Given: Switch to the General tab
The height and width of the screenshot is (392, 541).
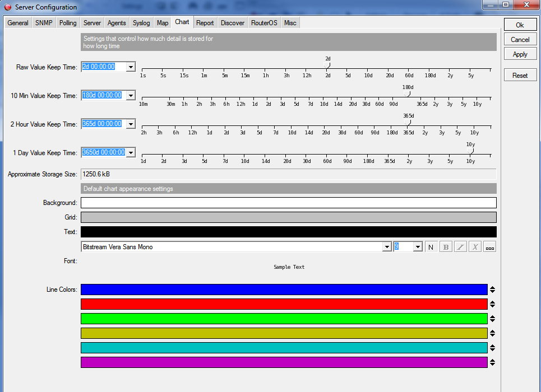Looking at the screenshot, I should [x=18, y=23].
